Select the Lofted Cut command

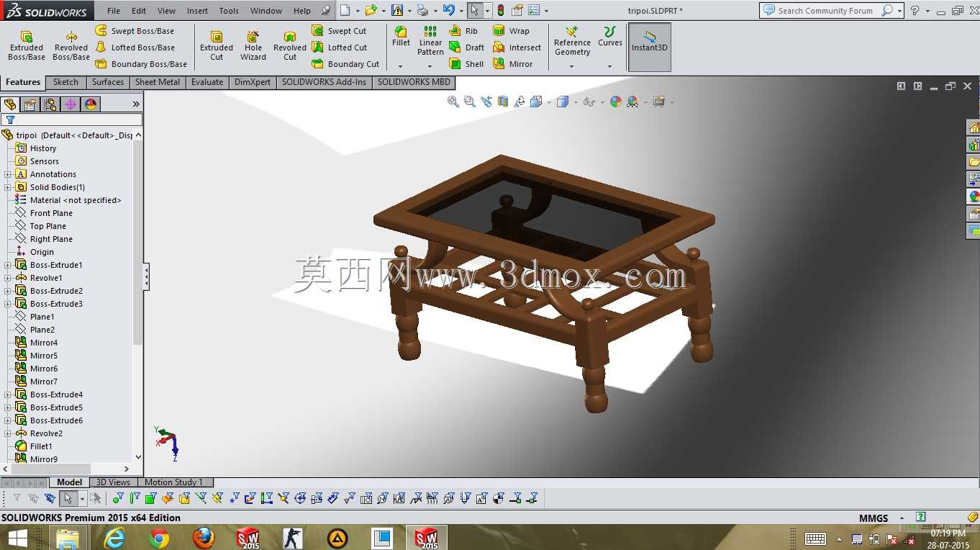click(340, 48)
